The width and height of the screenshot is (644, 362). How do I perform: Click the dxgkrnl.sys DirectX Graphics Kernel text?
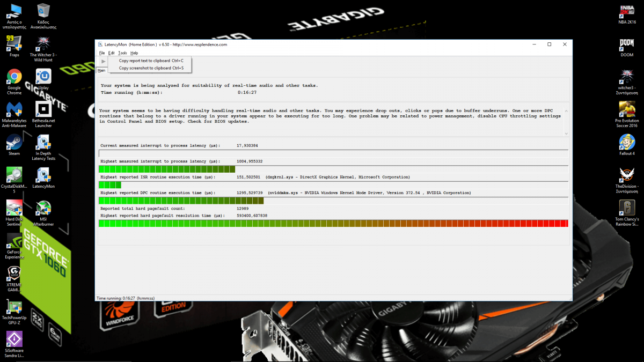(338, 177)
